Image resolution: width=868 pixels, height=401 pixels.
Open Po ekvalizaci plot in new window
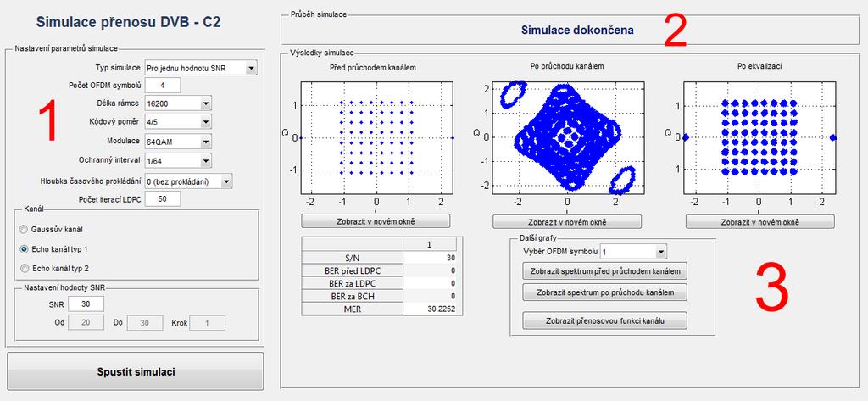[760, 221]
